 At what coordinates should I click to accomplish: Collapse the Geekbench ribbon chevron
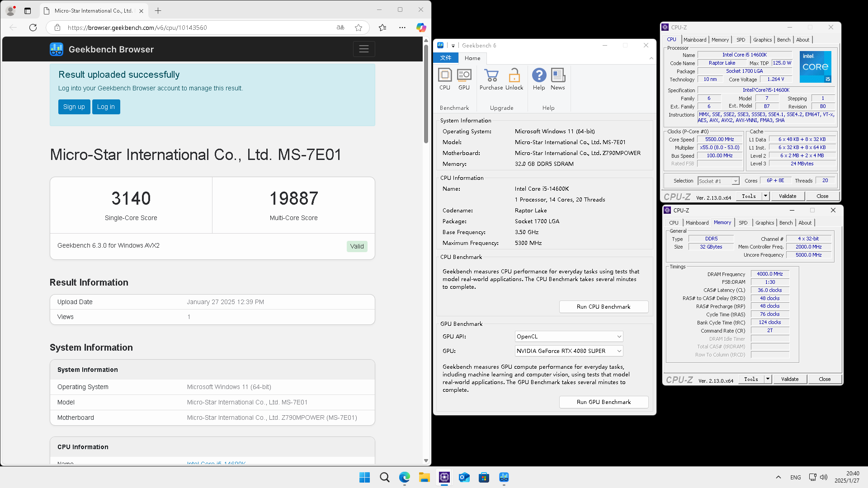coord(651,58)
